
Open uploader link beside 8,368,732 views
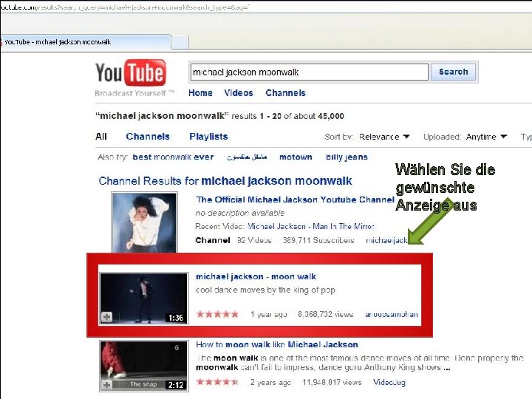pyautogui.click(x=391, y=315)
